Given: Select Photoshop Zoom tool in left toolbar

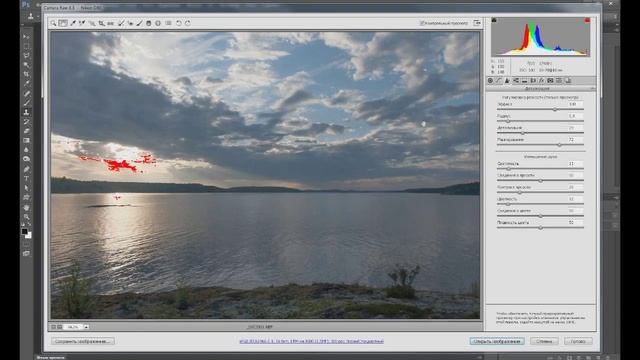Looking at the screenshot, I should (x=27, y=217).
